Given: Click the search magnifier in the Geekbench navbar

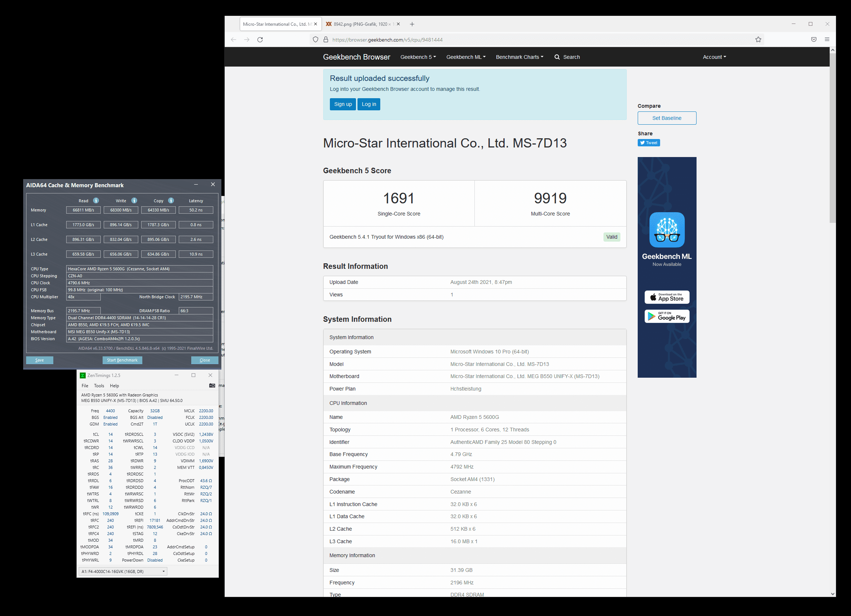Looking at the screenshot, I should [557, 57].
